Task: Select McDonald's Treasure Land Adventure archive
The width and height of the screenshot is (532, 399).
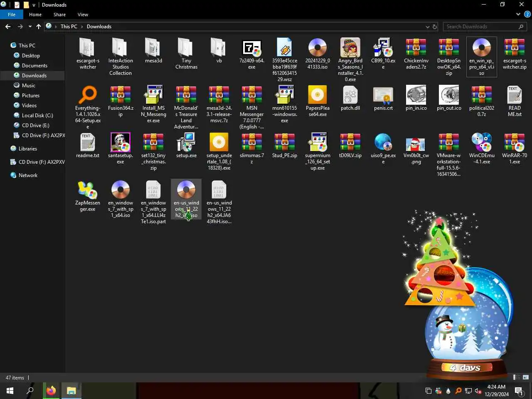Action: coord(186,107)
